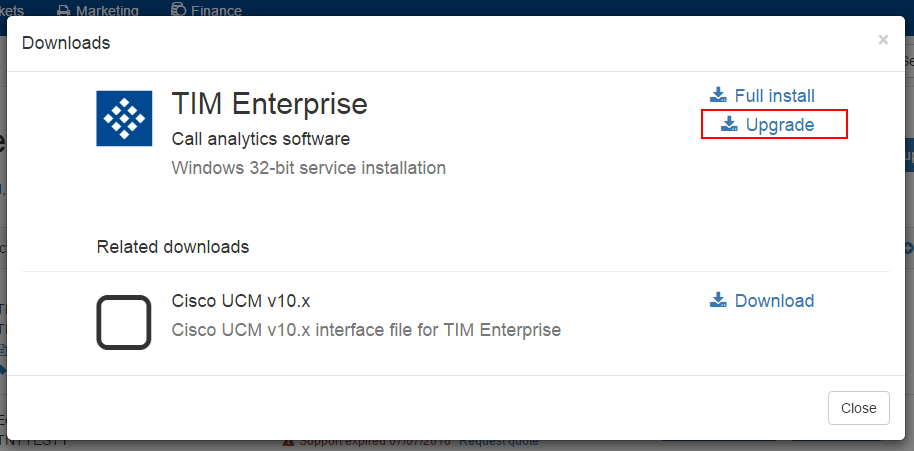
Task: Click the Call analytics software subtitle
Action: tap(261, 138)
